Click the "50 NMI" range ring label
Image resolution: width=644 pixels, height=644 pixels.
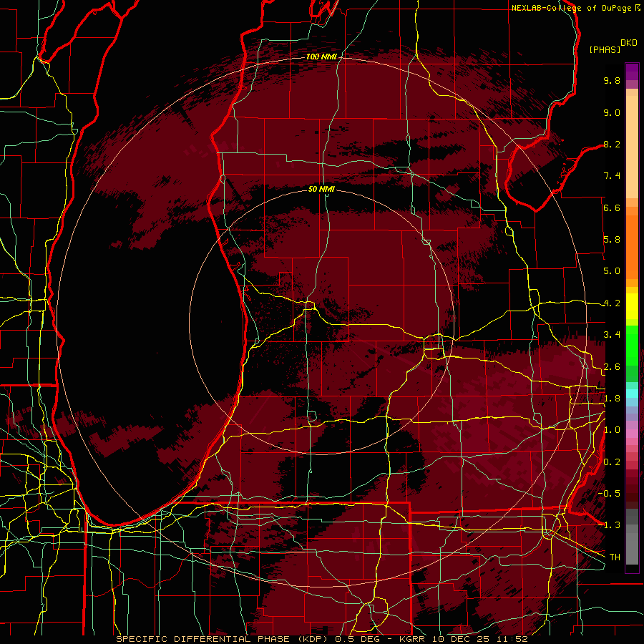[x=321, y=189]
